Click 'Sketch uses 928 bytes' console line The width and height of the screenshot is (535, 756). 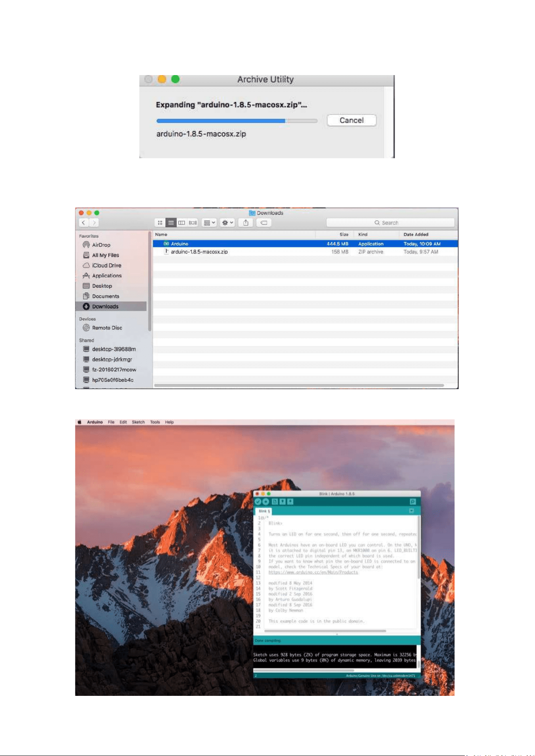[x=335, y=655]
